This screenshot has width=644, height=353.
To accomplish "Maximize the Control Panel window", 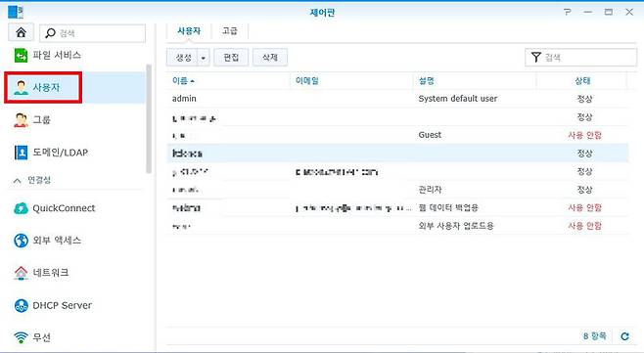I will pos(608,12).
